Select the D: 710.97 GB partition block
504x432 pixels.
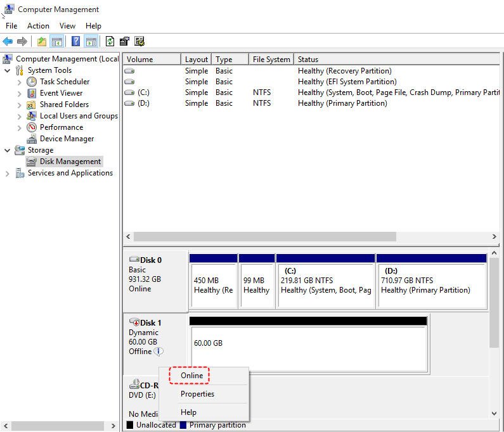tap(432, 281)
